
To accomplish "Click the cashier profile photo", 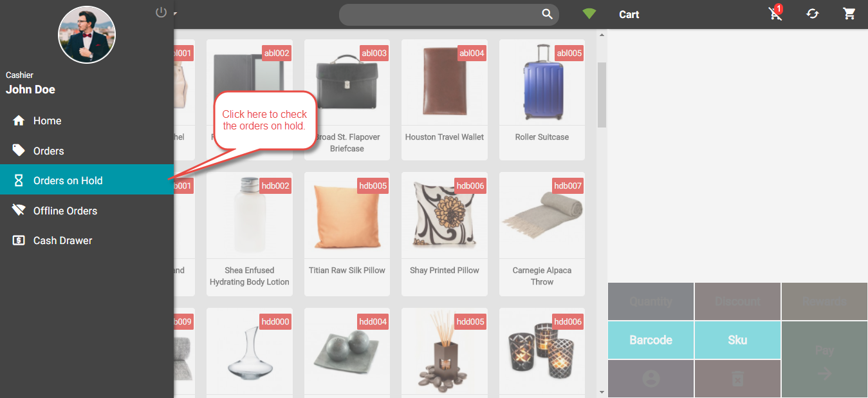I will pyautogui.click(x=87, y=35).
